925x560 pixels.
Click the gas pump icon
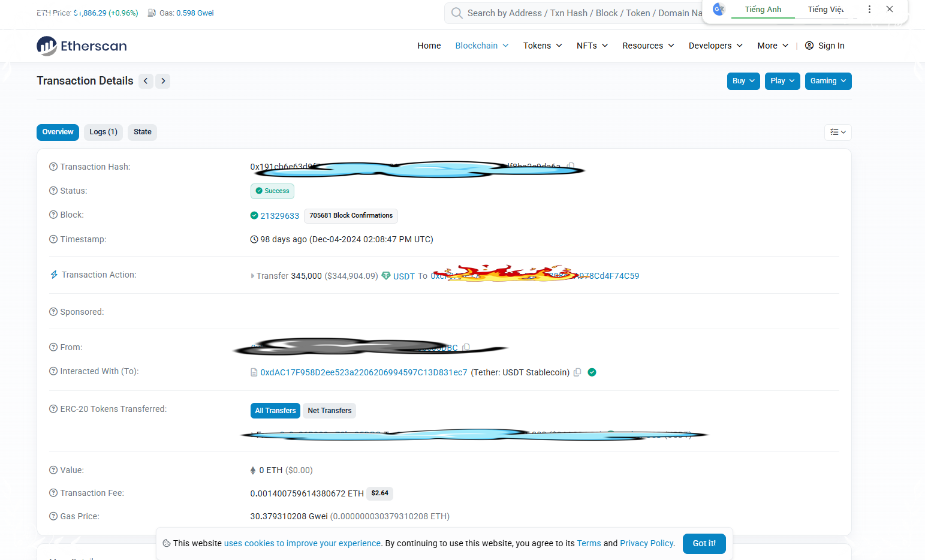coord(152,13)
